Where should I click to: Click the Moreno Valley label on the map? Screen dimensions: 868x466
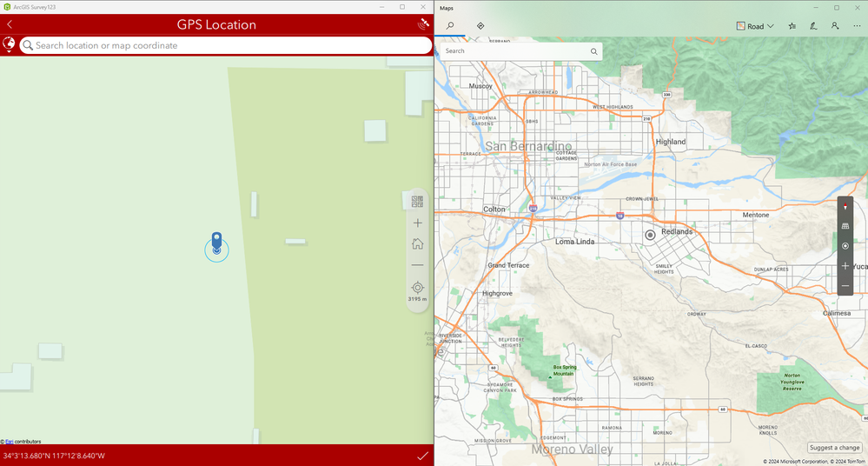572,449
